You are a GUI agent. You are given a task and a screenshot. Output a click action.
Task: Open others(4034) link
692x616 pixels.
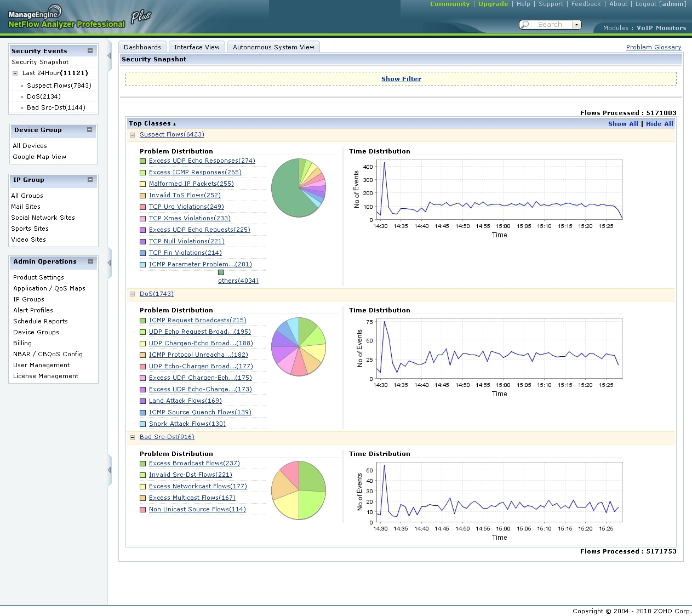pyautogui.click(x=238, y=281)
